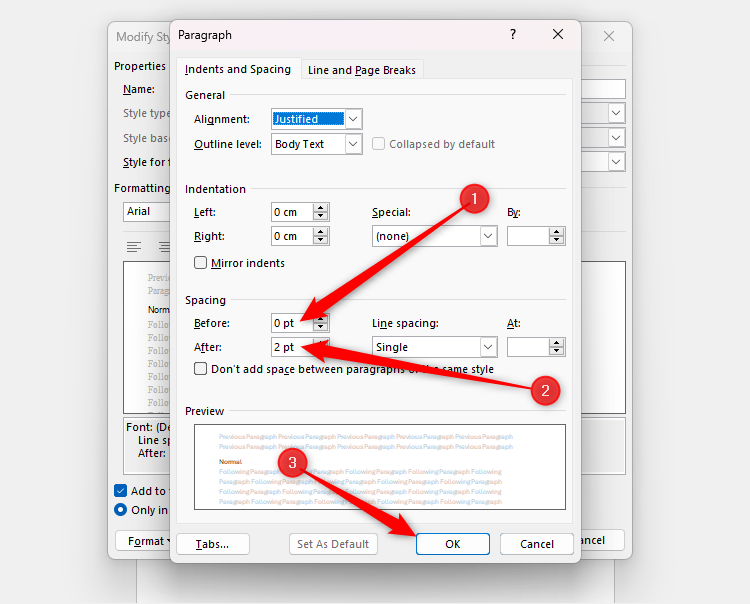Viewport: 750px width, 604px height.
Task: Increase the Before spacing spinner
Action: pyautogui.click(x=320, y=319)
